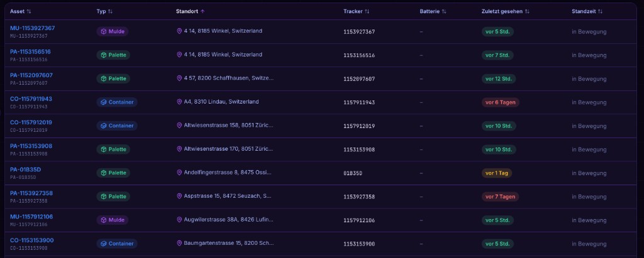
Task: Sort by Zuletzt gesehen arrows icon
Action: (x=527, y=11)
